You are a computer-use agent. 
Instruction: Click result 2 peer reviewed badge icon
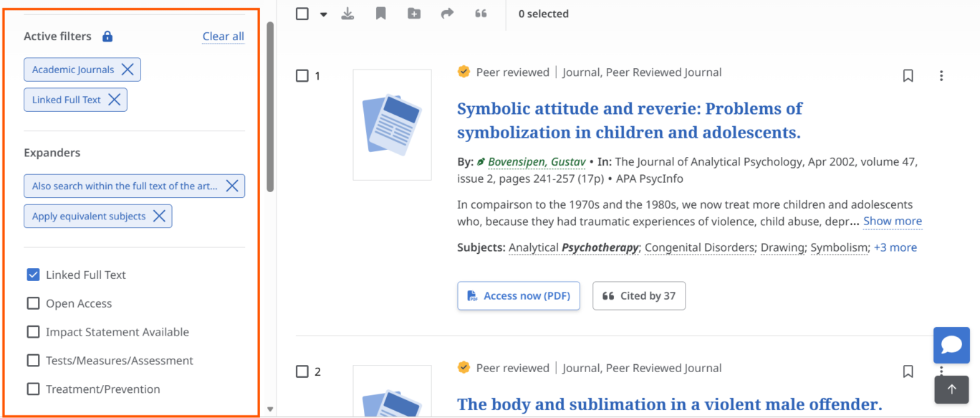463,367
